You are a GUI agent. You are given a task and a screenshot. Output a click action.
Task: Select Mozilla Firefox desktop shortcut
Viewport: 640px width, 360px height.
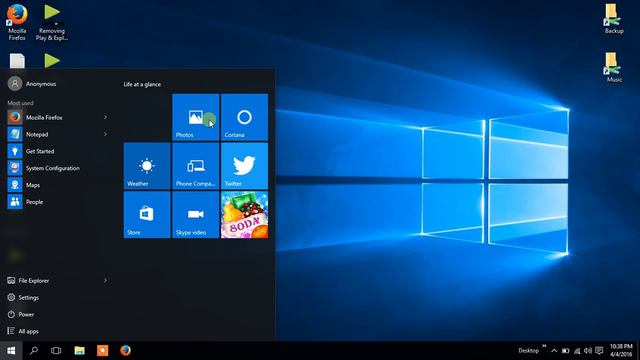point(17,22)
